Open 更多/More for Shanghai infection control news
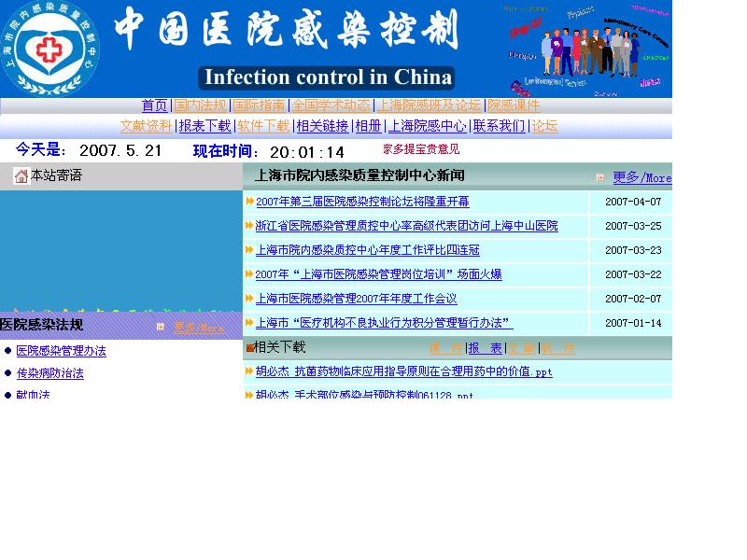Screen dimensions: 747x560 coord(643,177)
